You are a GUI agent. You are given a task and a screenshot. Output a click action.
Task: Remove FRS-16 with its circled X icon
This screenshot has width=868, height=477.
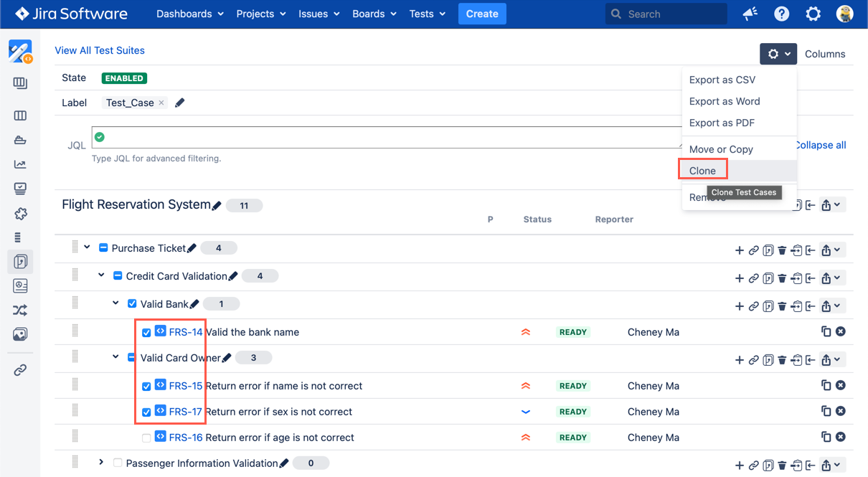click(x=841, y=437)
